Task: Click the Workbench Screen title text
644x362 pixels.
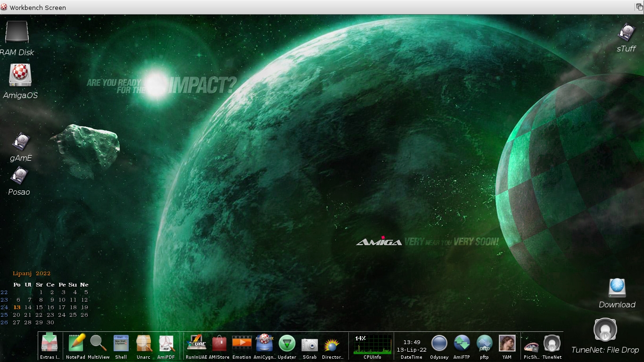Action: pyautogui.click(x=38, y=8)
